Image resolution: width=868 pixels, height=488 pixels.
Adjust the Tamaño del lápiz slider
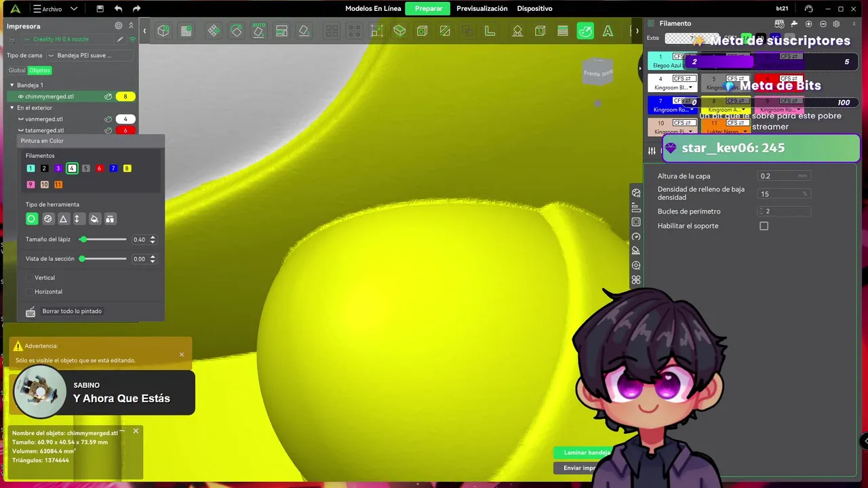point(103,239)
